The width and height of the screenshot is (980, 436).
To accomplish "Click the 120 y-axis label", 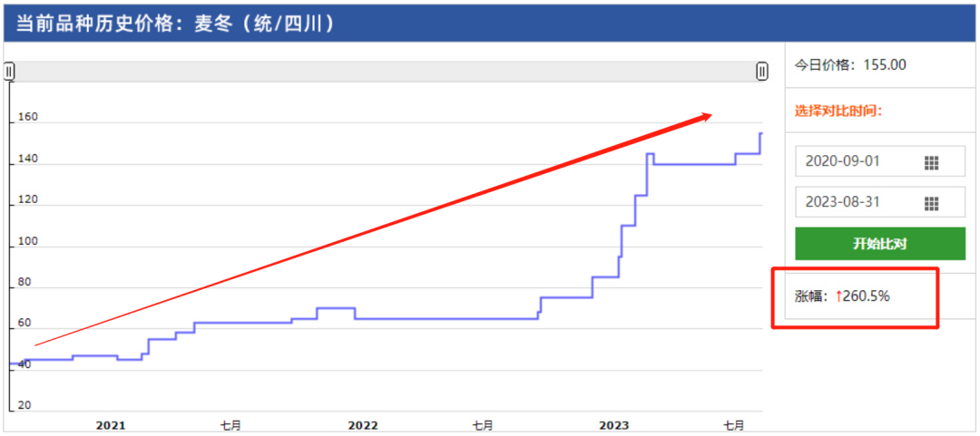I will (x=28, y=200).
